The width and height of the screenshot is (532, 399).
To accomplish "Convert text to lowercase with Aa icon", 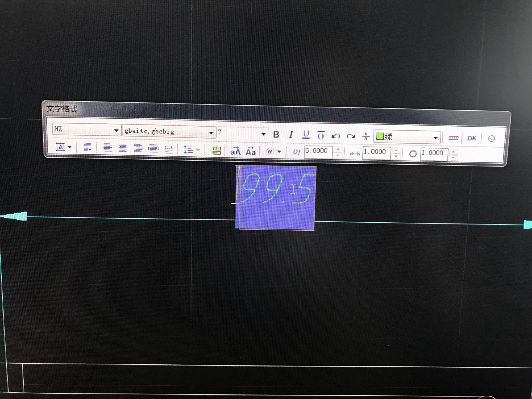I will pos(251,151).
